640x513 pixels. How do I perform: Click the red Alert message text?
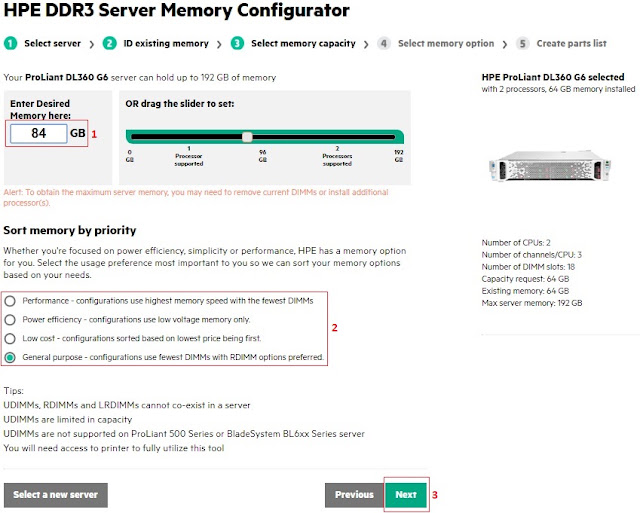point(196,198)
